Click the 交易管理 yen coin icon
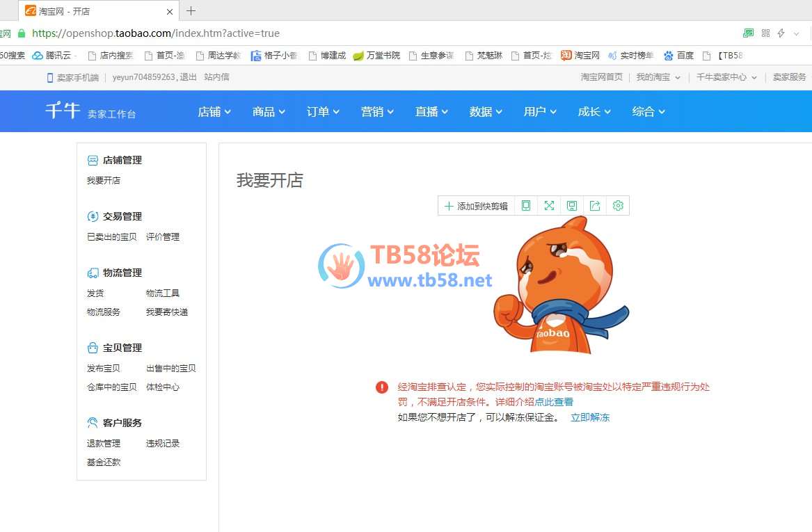This screenshot has width=812, height=532. (x=93, y=216)
